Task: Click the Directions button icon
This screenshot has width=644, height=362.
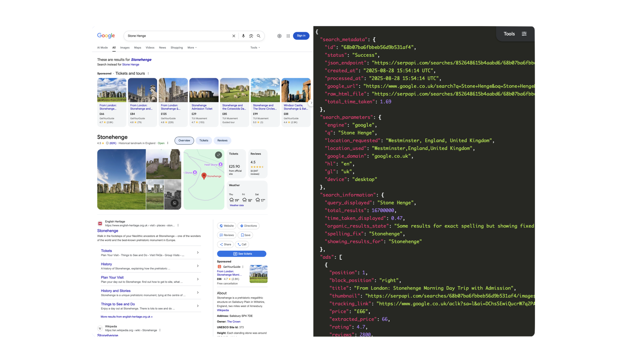Action: coord(242,226)
